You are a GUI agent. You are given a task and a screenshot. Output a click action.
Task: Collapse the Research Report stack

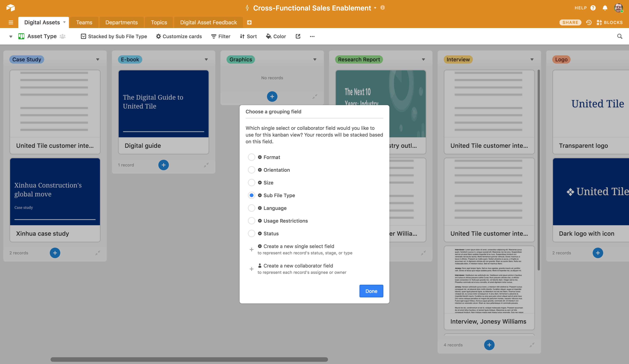[423, 253]
